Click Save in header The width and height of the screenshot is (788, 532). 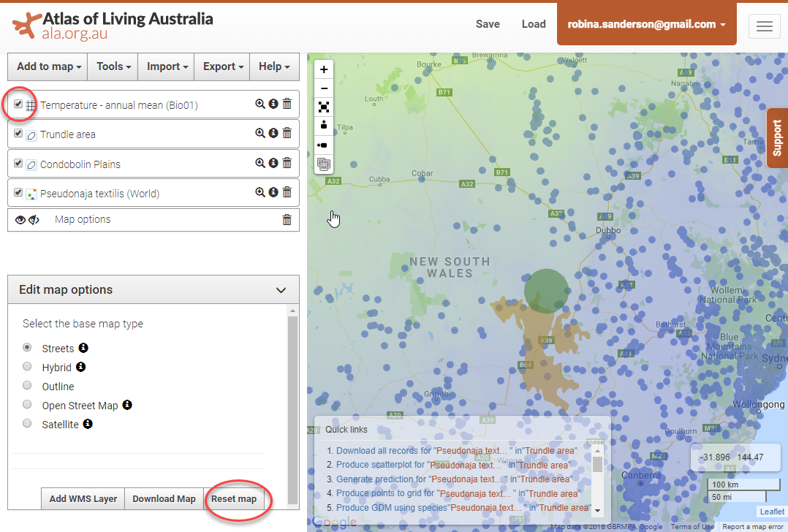click(x=488, y=24)
